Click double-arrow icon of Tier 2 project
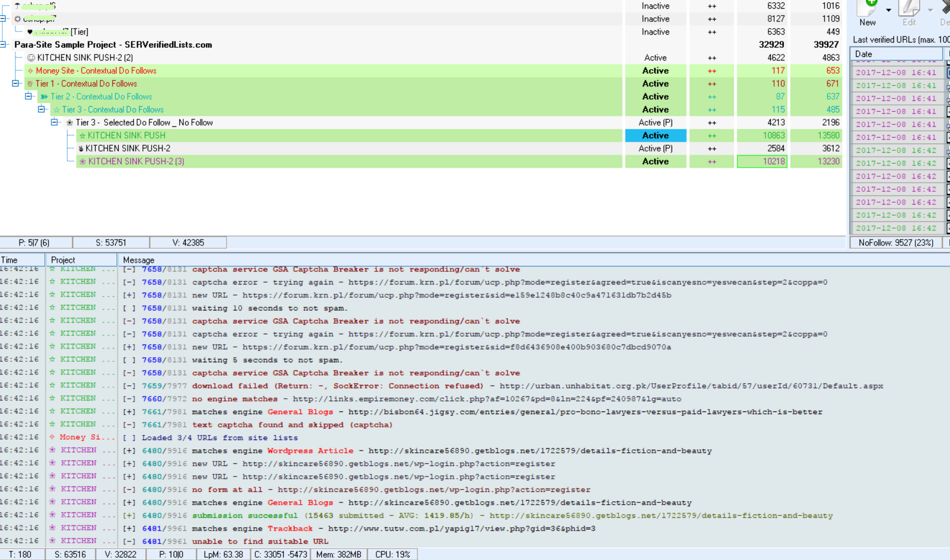Screen dimensions: 950x560 point(44,97)
